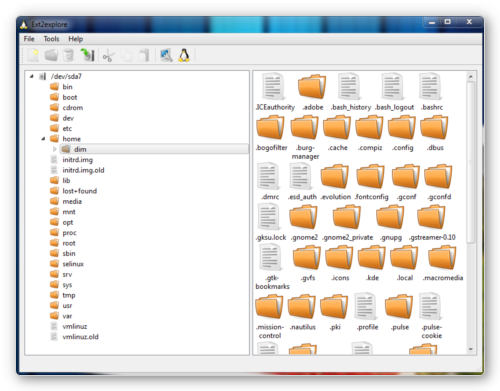Select the .mission-control folder icon
The height and width of the screenshot is (391, 500).
click(x=269, y=306)
